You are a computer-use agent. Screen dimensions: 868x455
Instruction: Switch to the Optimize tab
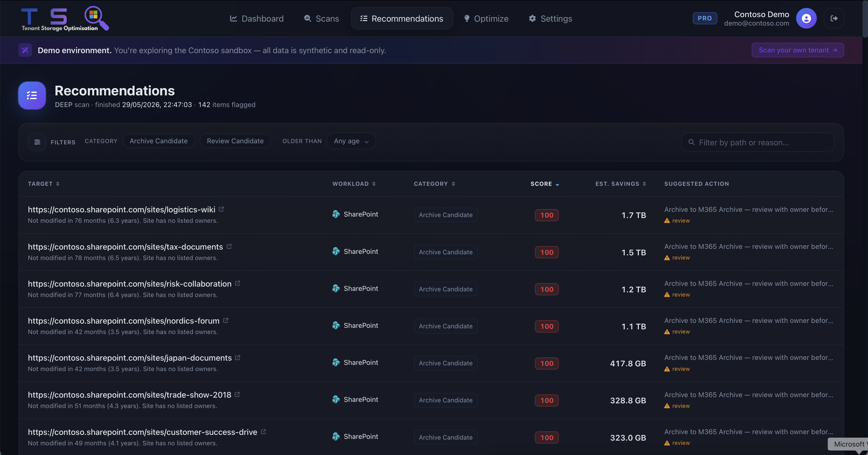click(486, 19)
